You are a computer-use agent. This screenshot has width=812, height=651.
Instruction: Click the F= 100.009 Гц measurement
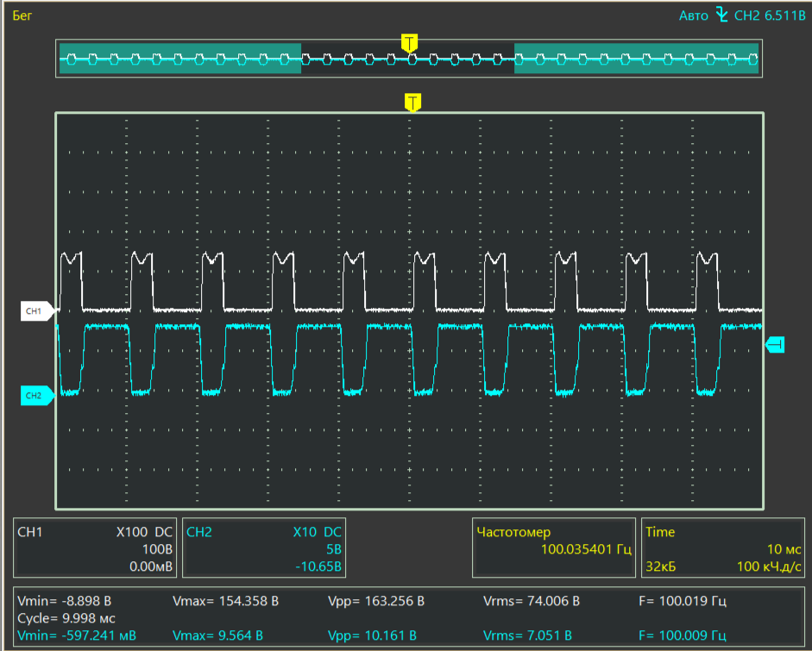coord(683,635)
